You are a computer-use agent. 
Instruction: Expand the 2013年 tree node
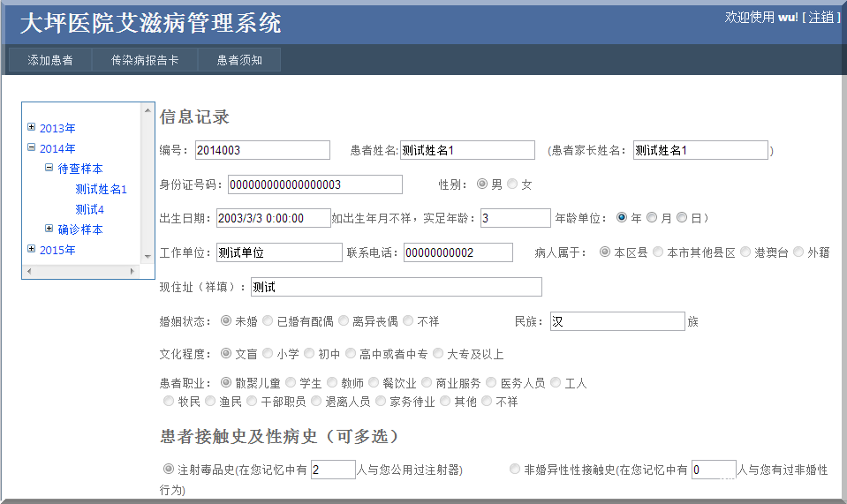coord(31,127)
